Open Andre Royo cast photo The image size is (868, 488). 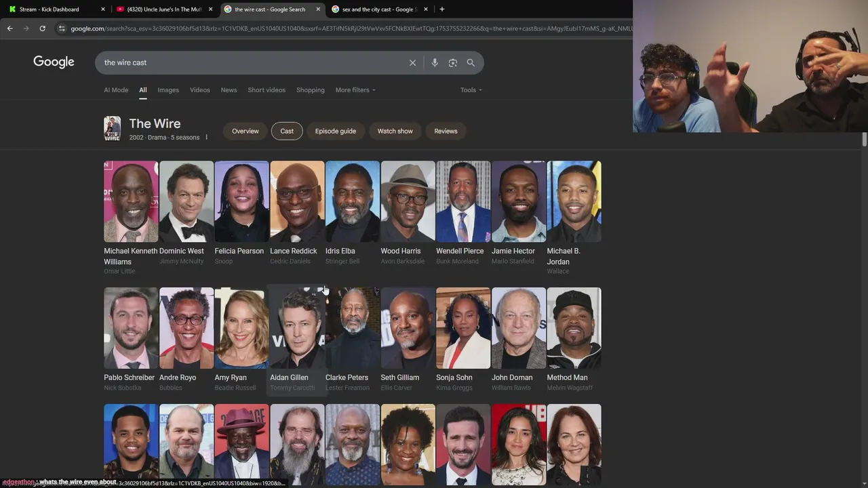click(x=186, y=328)
